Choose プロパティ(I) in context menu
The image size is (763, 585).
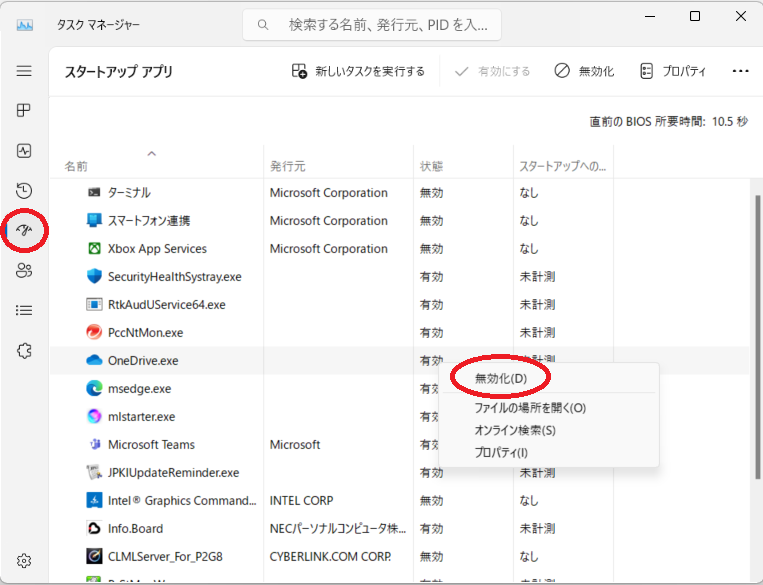[x=549, y=453]
